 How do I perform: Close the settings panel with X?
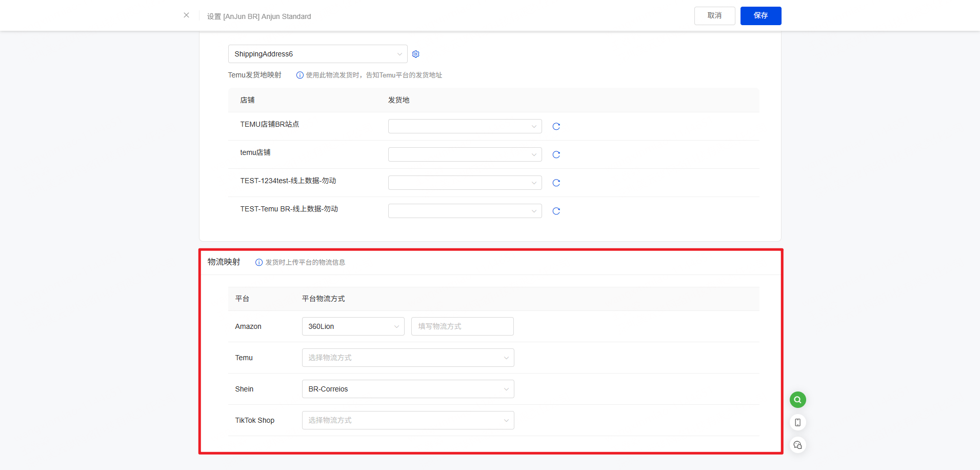pyautogui.click(x=186, y=15)
